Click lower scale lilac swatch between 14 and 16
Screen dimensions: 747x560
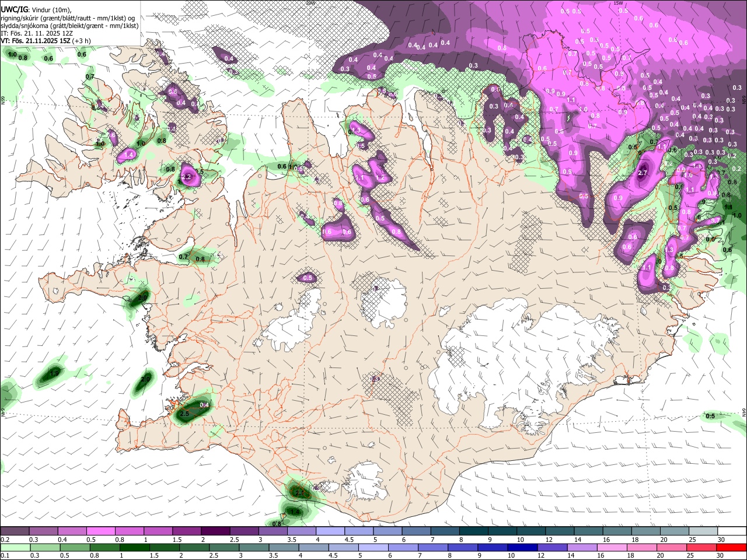click(x=582, y=548)
